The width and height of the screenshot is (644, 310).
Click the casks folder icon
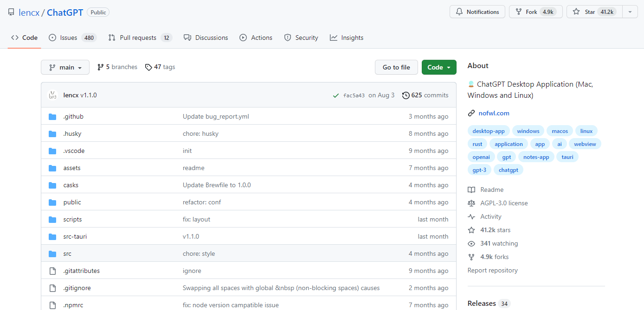[52, 185]
